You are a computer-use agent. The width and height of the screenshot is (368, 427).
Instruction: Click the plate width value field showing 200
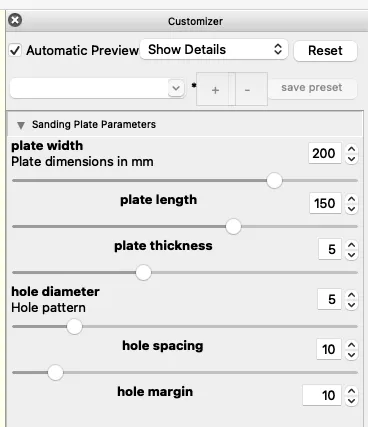[325, 153]
